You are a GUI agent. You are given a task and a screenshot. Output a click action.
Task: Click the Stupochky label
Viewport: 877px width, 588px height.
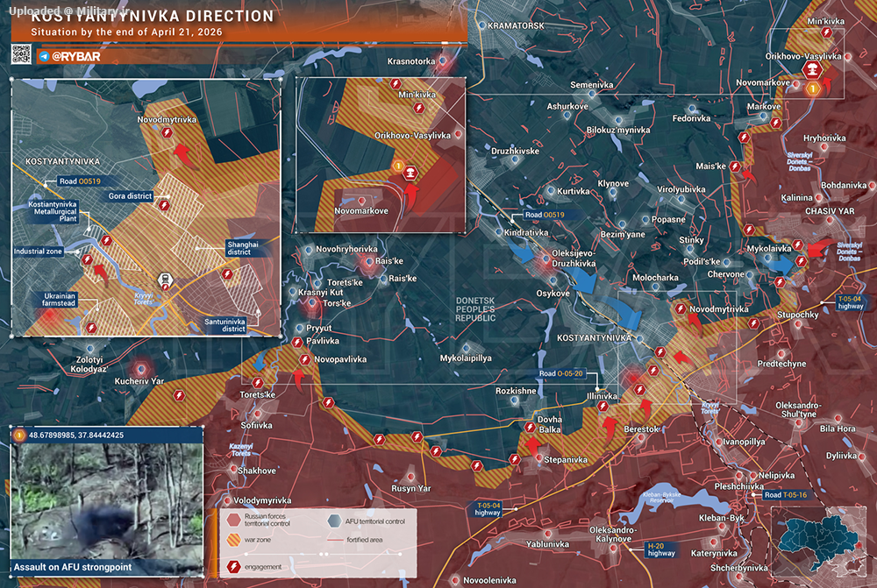click(797, 315)
